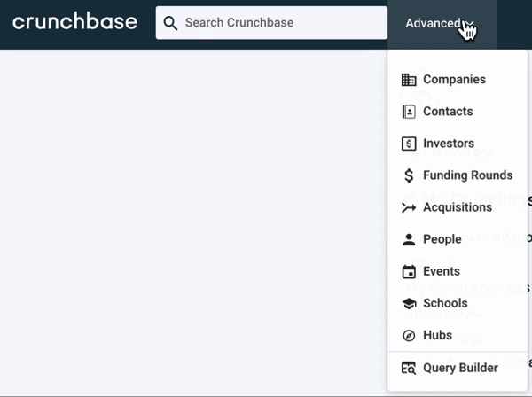The height and width of the screenshot is (397, 532).
Task: Go to the Crunchbase home logo
Action: click(74, 22)
